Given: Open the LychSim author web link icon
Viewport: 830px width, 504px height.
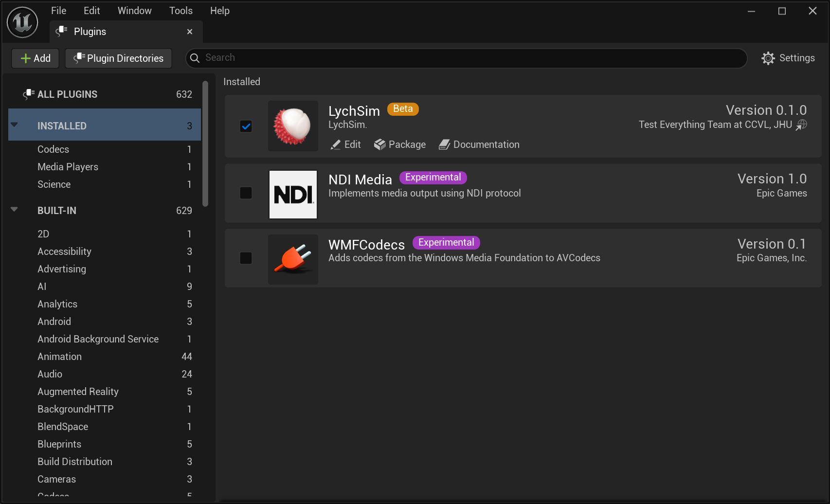Looking at the screenshot, I should (x=801, y=125).
